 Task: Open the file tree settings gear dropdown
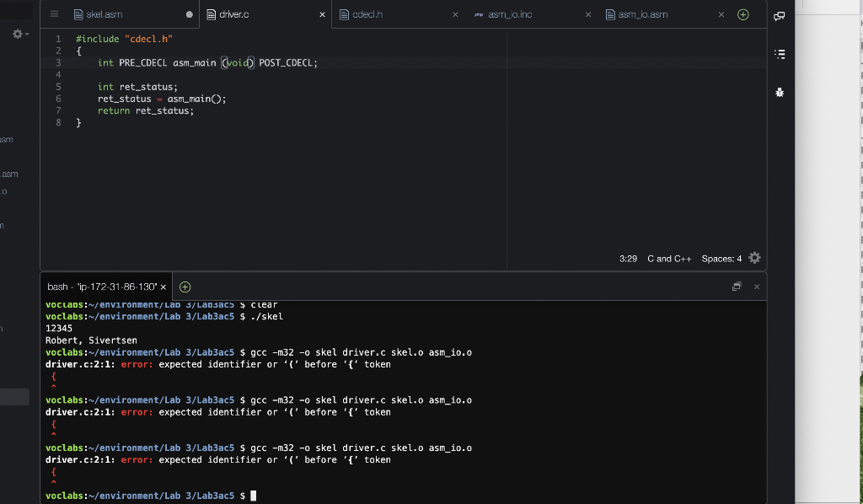coord(20,34)
